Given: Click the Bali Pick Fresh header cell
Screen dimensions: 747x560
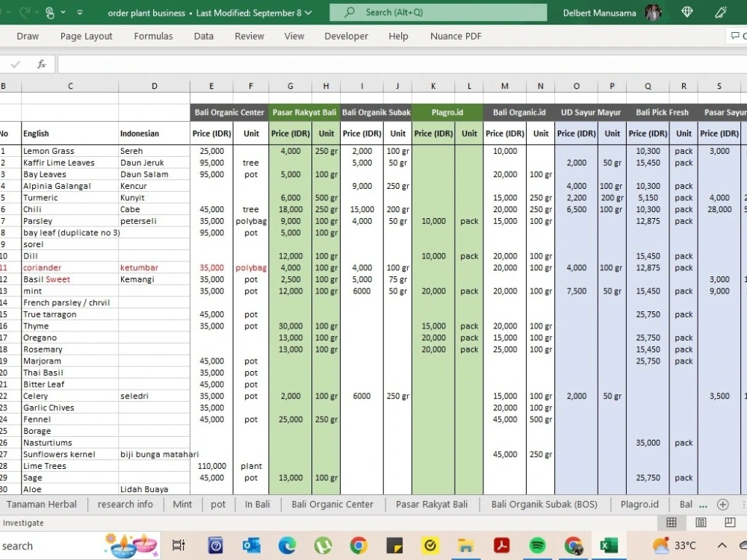Looking at the screenshot, I should click(x=662, y=113).
